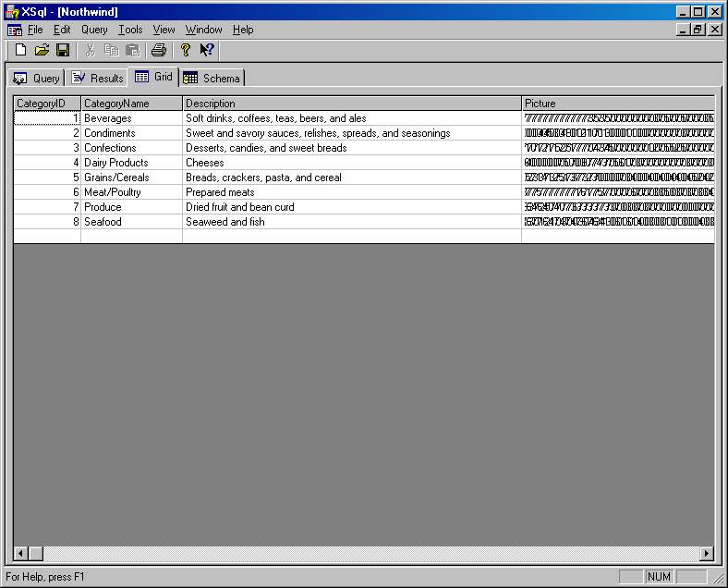728x588 pixels.
Task: Click the Picture column header
Action: coord(618,104)
